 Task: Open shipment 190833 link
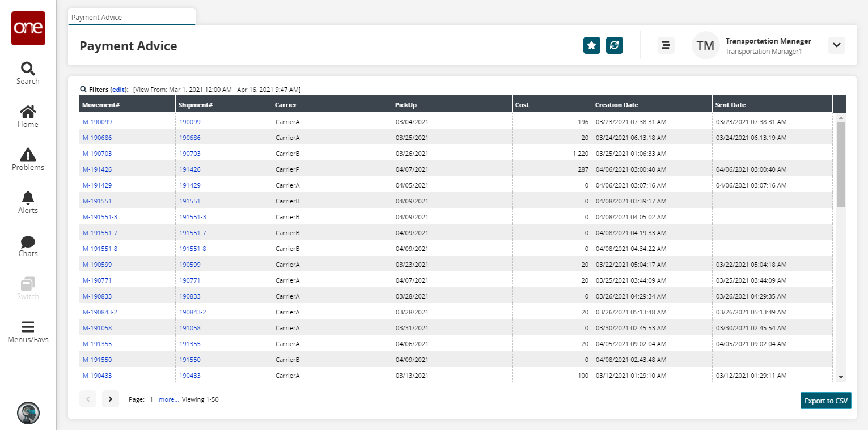coord(190,296)
